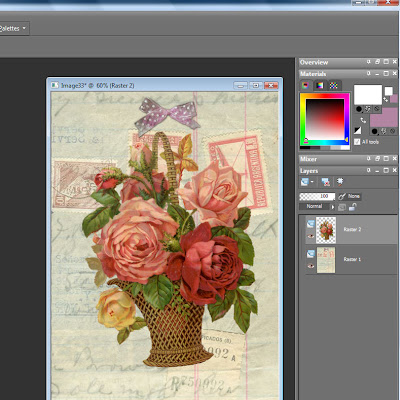Set materials to black and white
This screenshot has height=400, width=400.
(x=357, y=130)
